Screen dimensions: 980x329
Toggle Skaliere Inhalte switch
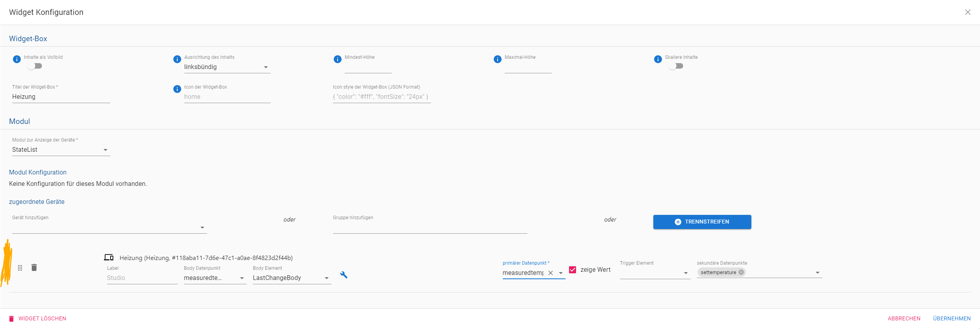pyautogui.click(x=676, y=66)
